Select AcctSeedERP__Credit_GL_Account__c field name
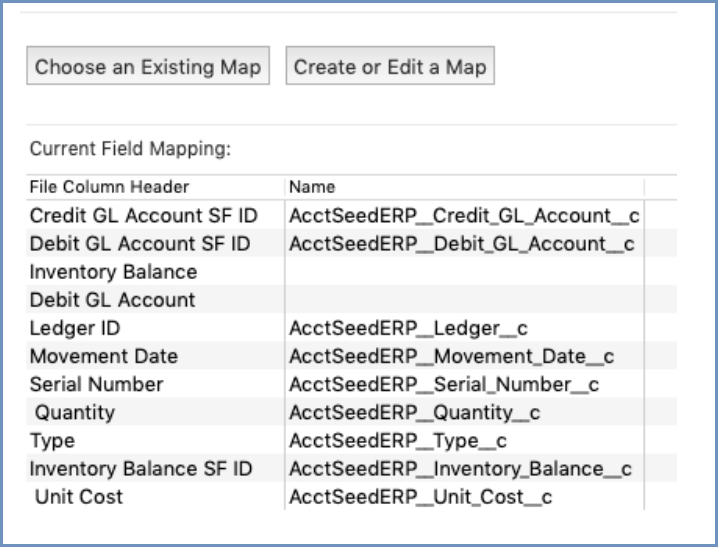This screenshot has width=718, height=547. click(x=464, y=216)
